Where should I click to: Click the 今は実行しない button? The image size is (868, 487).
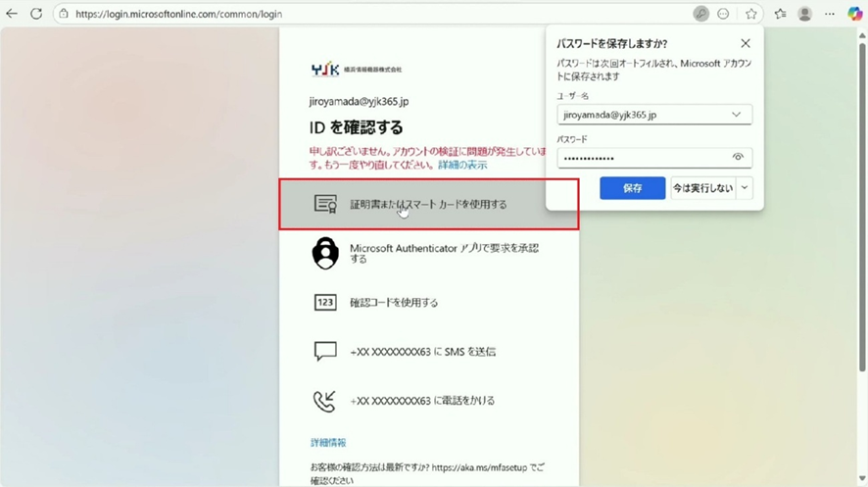tap(701, 188)
